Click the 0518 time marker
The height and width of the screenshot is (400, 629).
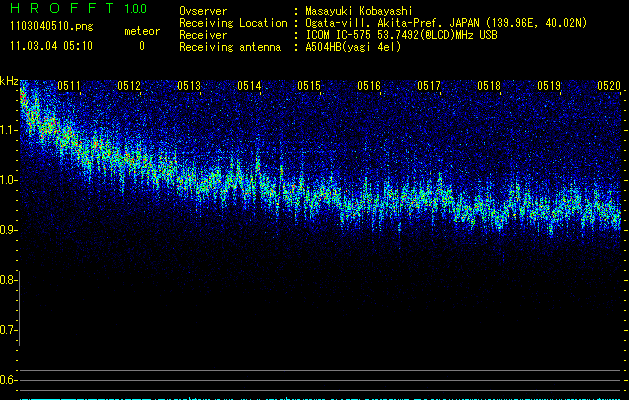(x=489, y=86)
